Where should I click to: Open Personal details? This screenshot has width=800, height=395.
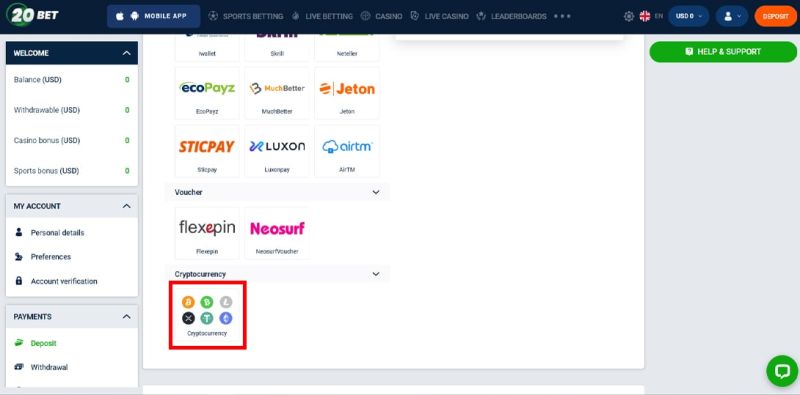coord(57,233)
